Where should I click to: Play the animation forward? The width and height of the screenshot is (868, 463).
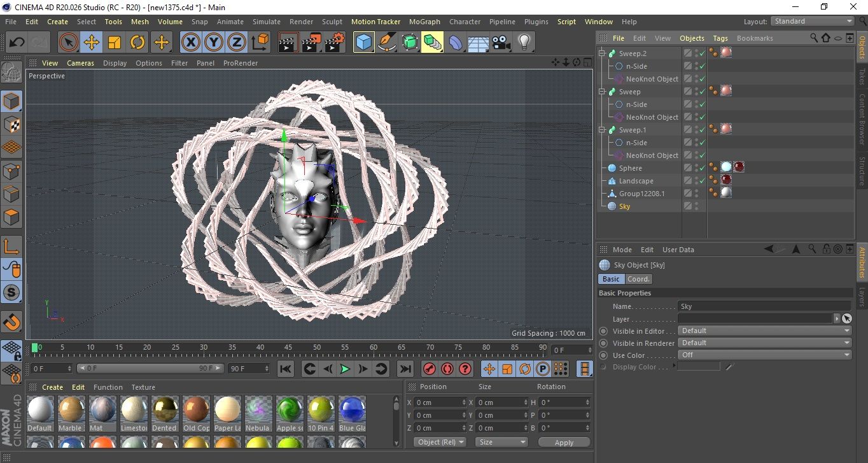coord(345,369)
